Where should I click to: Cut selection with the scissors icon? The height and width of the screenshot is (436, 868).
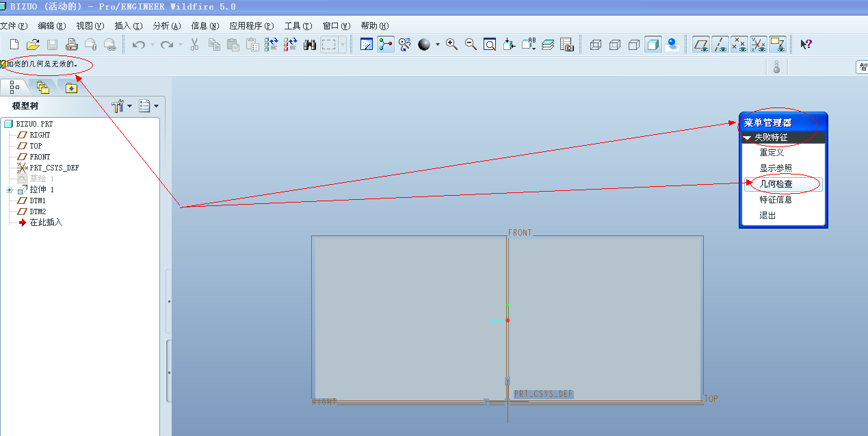(x=194, y=44)
